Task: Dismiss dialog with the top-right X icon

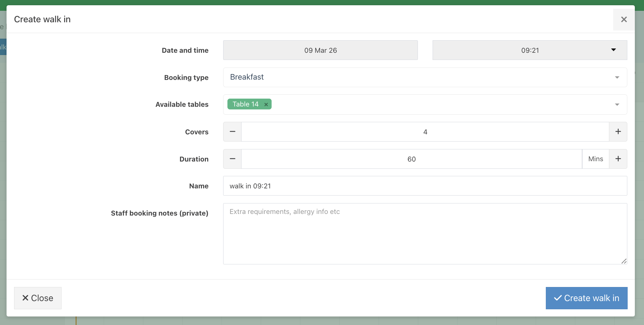Action: (624, 20)
